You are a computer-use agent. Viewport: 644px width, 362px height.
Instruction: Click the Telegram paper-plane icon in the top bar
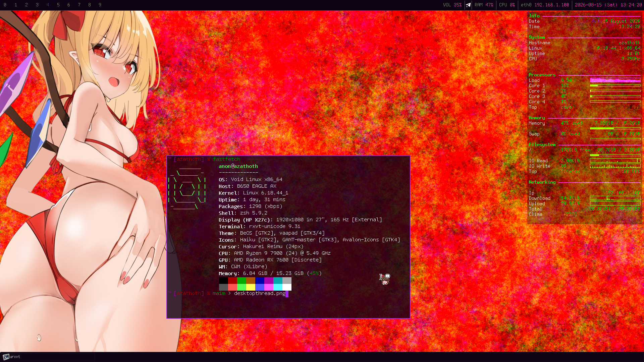(x=468, y=5)
